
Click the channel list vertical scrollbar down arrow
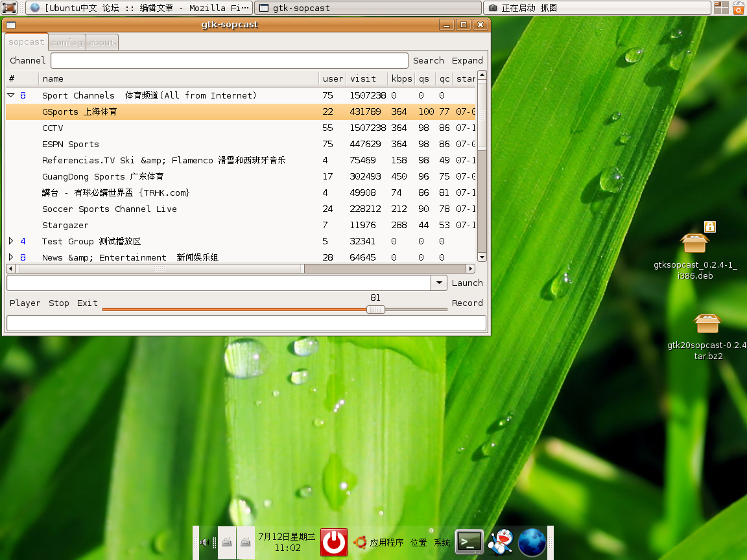[482, 257]
